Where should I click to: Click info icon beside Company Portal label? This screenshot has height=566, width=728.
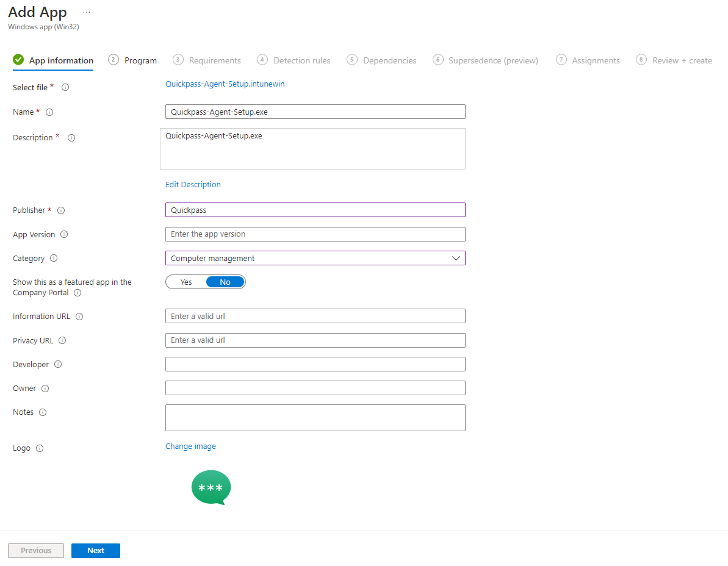[x=77, y=293]
